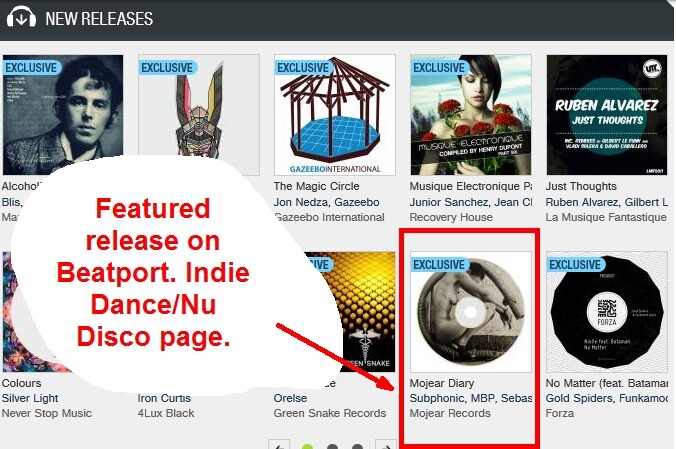
Task: Open artist Ruben Alvarez link
Action: coord(582,202)
